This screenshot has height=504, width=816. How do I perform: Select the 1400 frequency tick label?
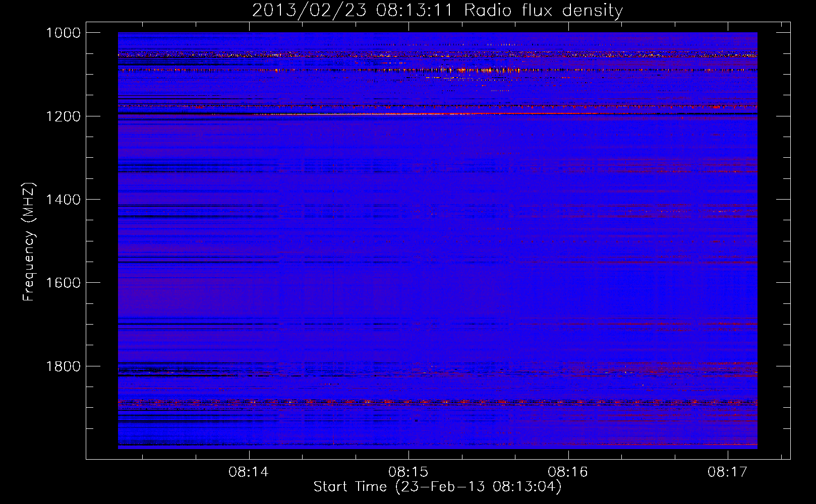(63, 200)
